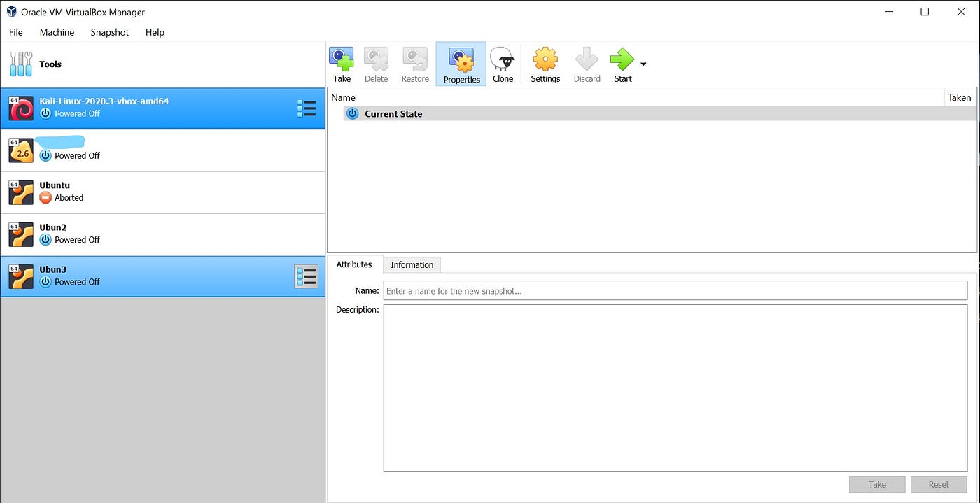Click the Ubuntu VM OS icon

click(x=21, y=192)
